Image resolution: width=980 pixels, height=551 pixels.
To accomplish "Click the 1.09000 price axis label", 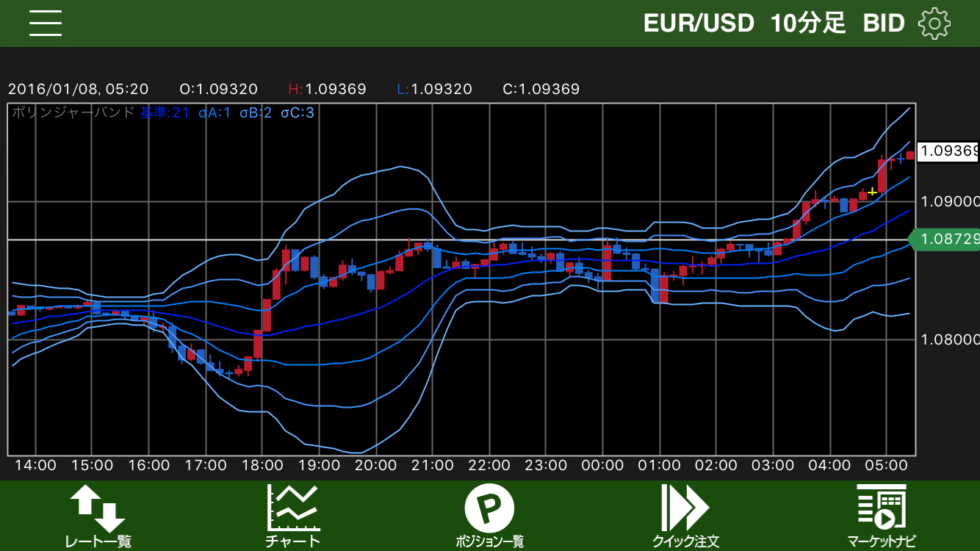I will [950, 201].
